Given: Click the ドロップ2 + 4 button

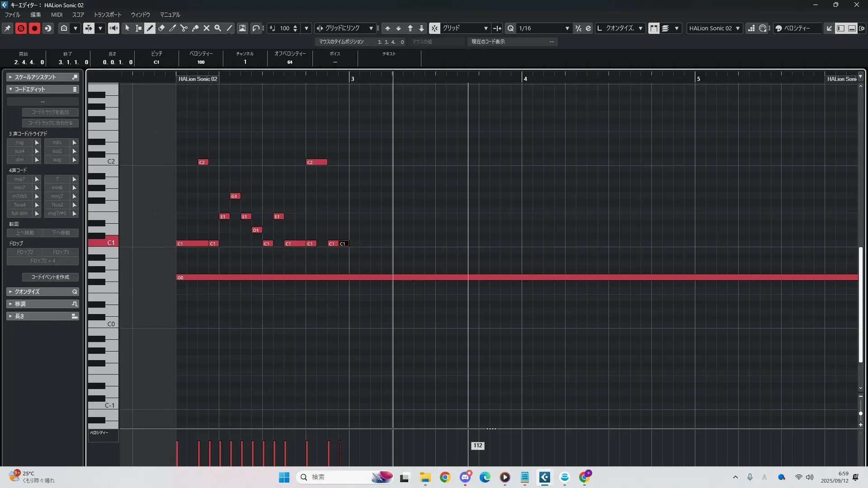Looking at the screenshot, I should click(x=42, y=261).
